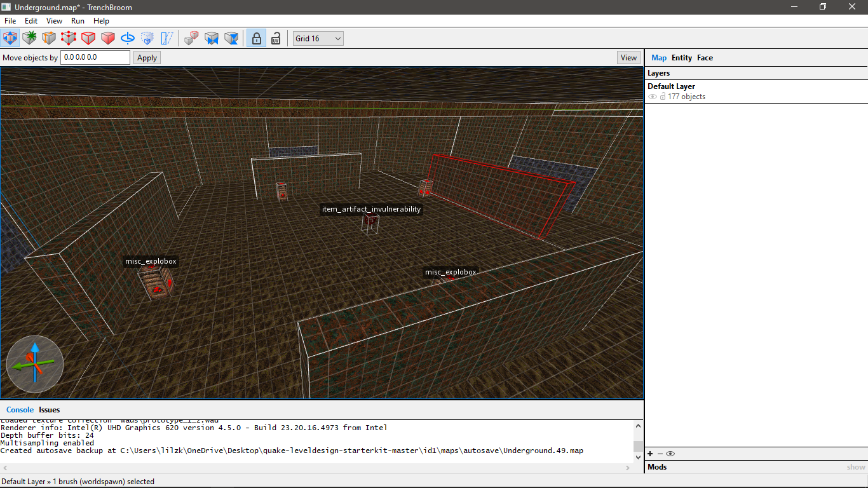Toggle the texture lock icon

(x=256, y=38)
